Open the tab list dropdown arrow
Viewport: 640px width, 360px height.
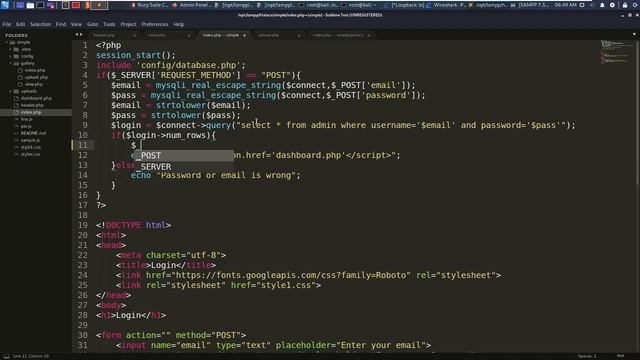coord(634,35)
